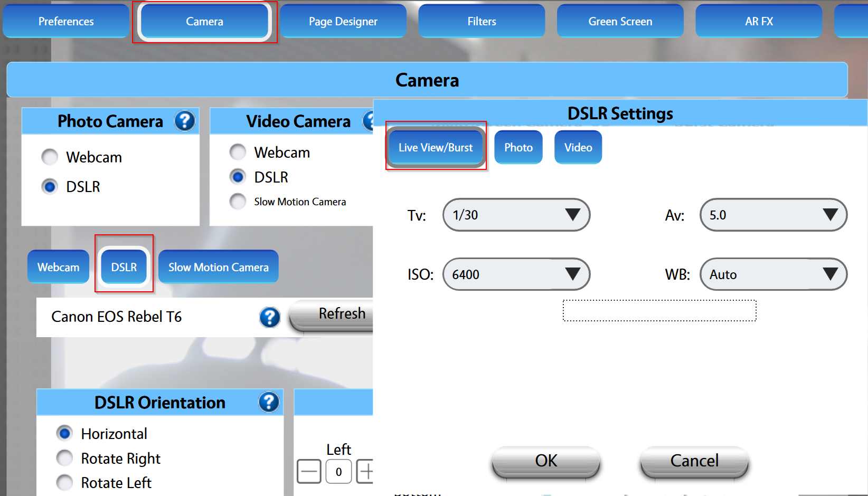Select Slow Motion Camera radio option

[238, 201]
